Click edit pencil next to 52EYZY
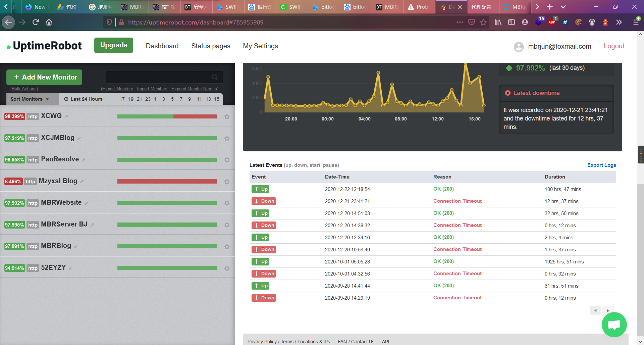This screenshot has height=345, width=644. click(x=70, y=268)
